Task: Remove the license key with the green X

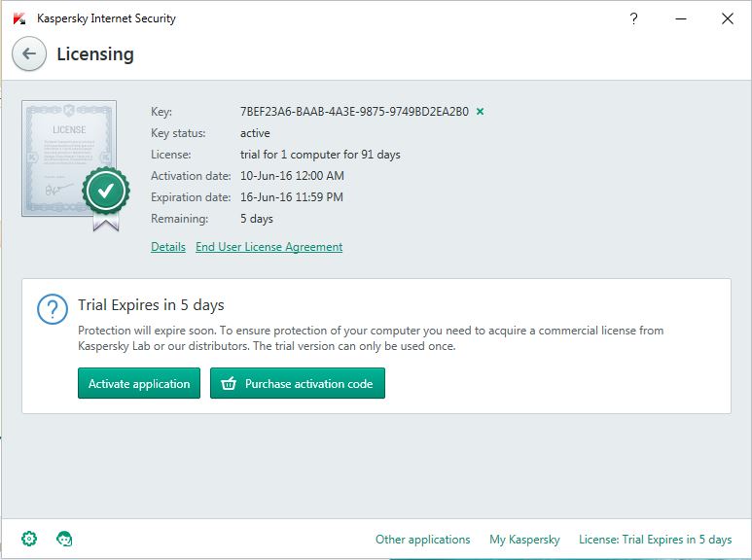Action: pos(480,112)
